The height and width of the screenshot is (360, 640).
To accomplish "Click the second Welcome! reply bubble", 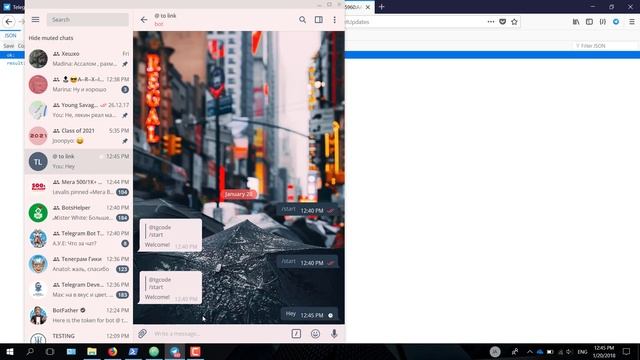I will click(171, 288).
